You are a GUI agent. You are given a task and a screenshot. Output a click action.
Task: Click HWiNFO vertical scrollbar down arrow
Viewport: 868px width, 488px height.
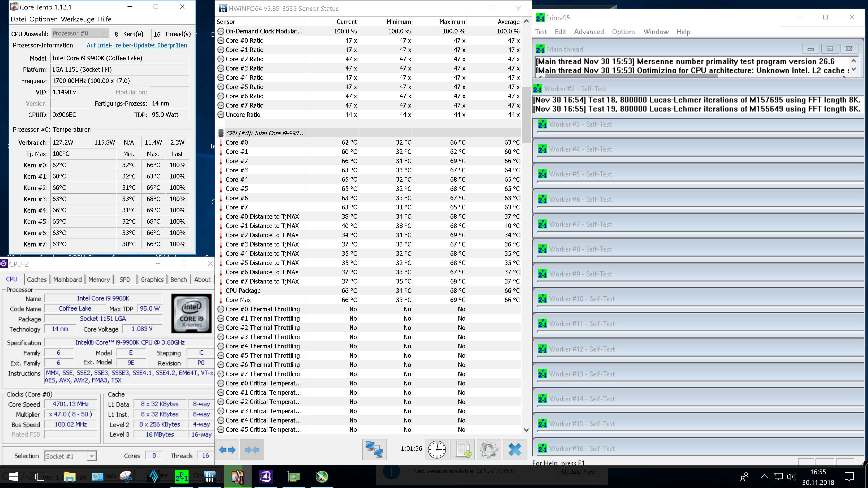526,430
